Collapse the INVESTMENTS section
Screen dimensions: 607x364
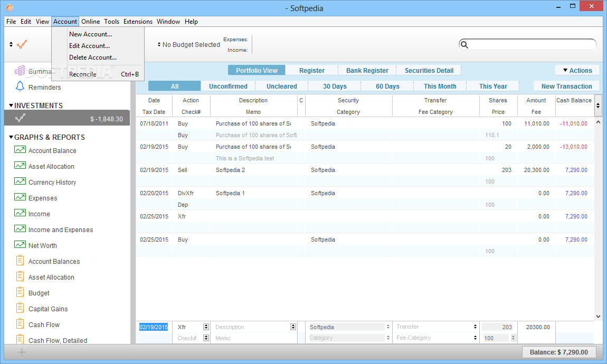(x=11, y=106)
